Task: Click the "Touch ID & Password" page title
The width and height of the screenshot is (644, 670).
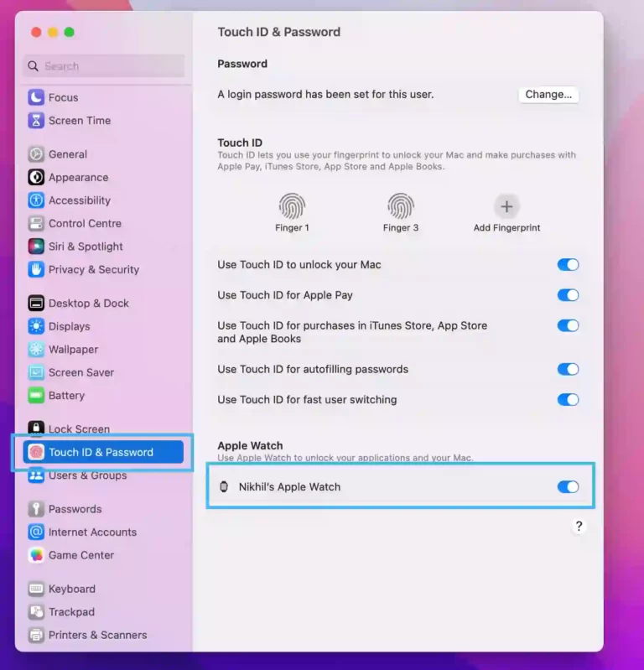Action: pos(278,32)
